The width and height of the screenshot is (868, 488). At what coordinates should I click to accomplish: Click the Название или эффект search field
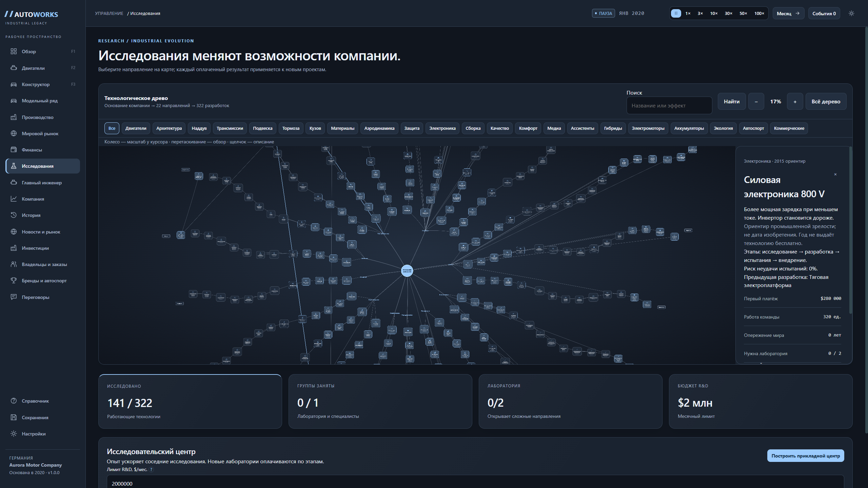(669, 106)
